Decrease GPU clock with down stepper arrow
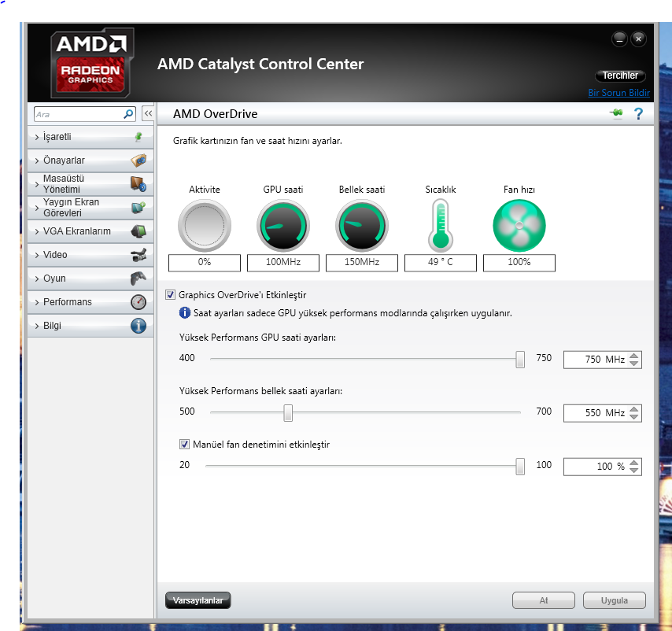The height and width of the screenshot is (631, 672). click(x=634, y=363)
